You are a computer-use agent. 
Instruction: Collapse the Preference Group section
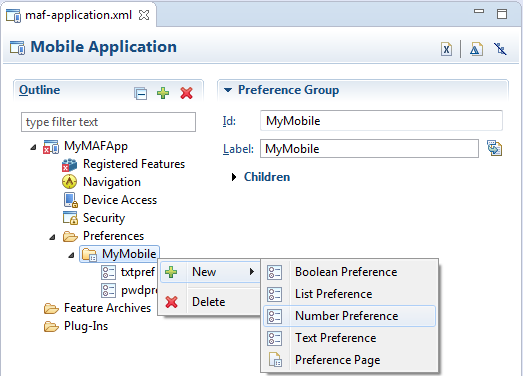[x=228, y=90]
